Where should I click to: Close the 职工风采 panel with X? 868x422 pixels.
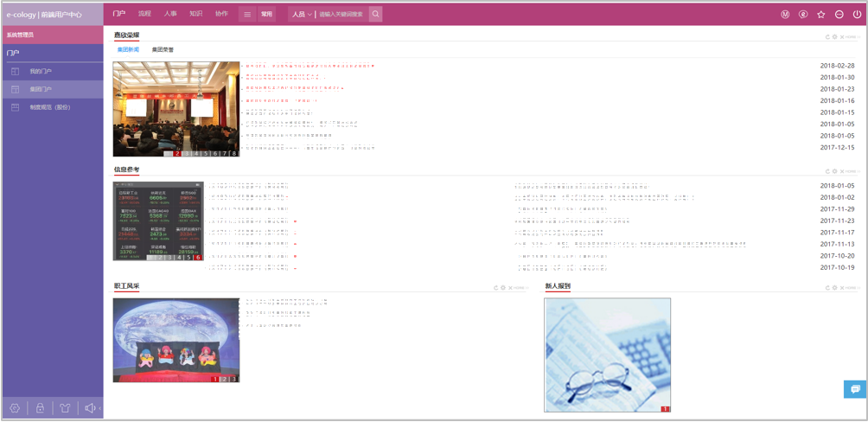(510, 288)
